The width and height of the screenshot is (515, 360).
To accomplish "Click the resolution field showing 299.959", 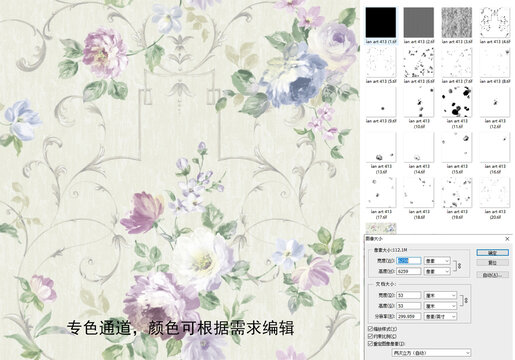I will 409,316.
